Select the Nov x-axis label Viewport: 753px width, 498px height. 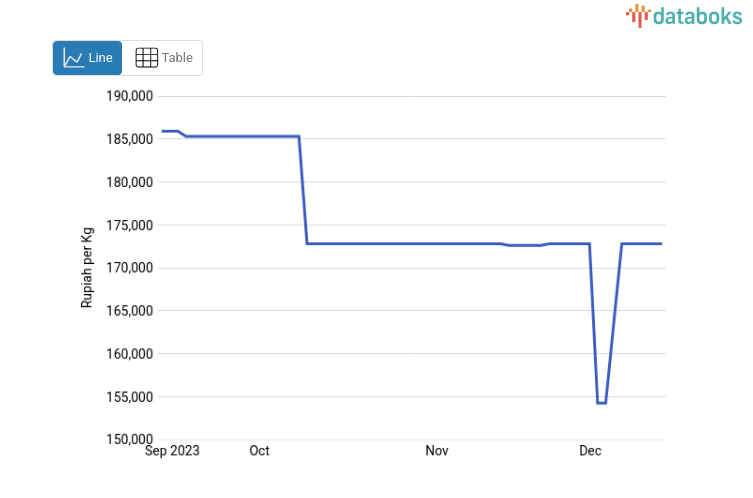click(436, 451)
